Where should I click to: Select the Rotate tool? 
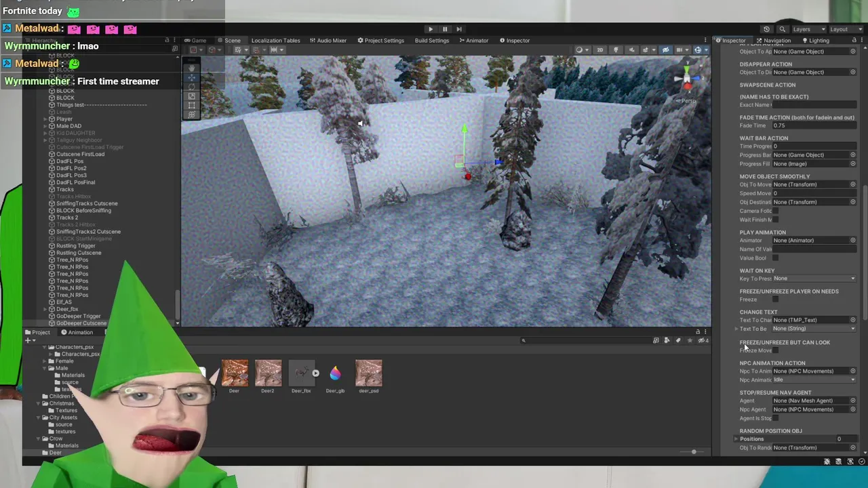tap(193, 87)
